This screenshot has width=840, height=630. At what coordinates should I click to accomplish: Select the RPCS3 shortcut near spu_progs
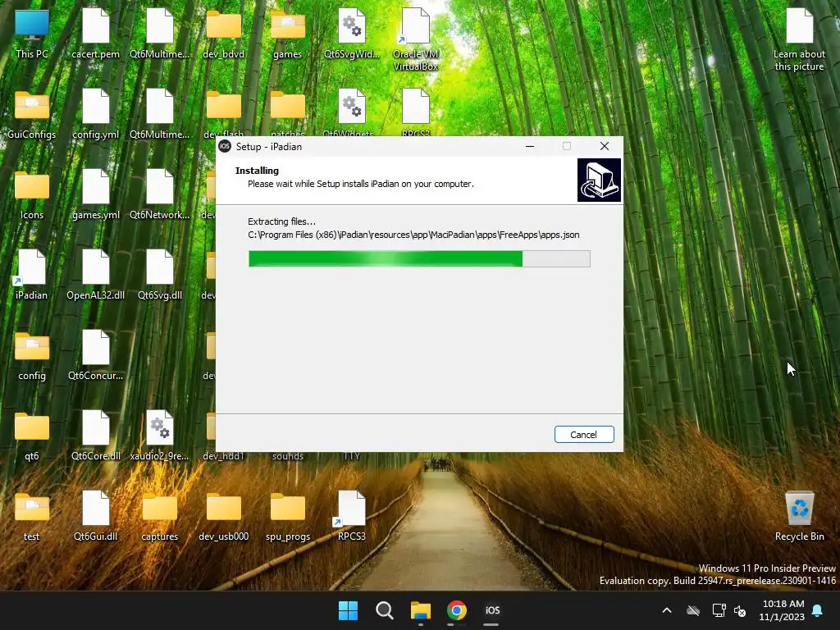(352, 516)
